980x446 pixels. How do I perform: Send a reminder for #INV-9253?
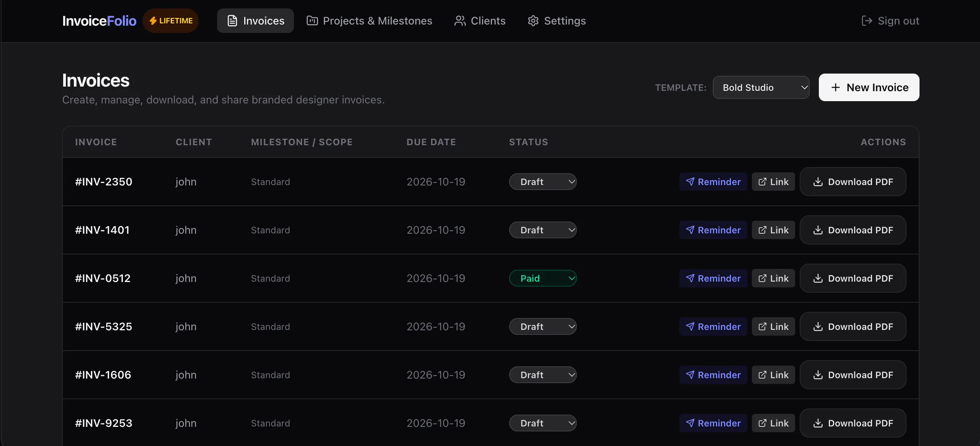[x=713, y=423]
